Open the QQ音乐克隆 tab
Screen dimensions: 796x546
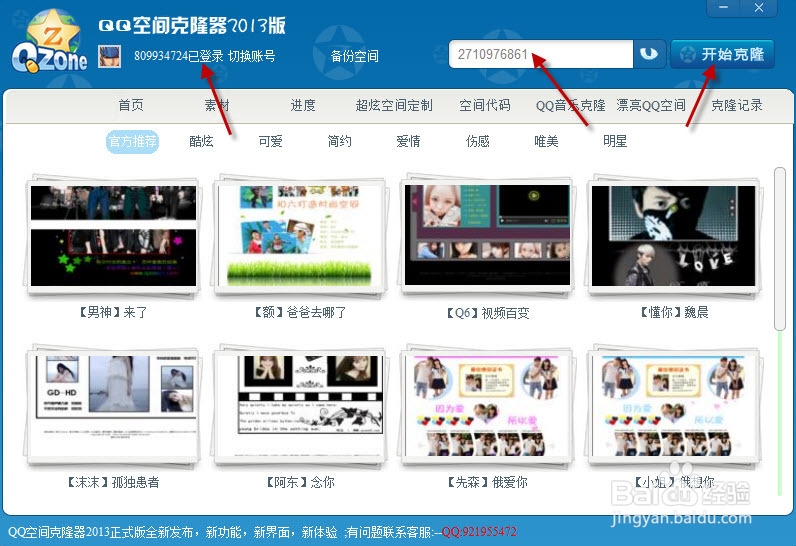pos(571,105)
